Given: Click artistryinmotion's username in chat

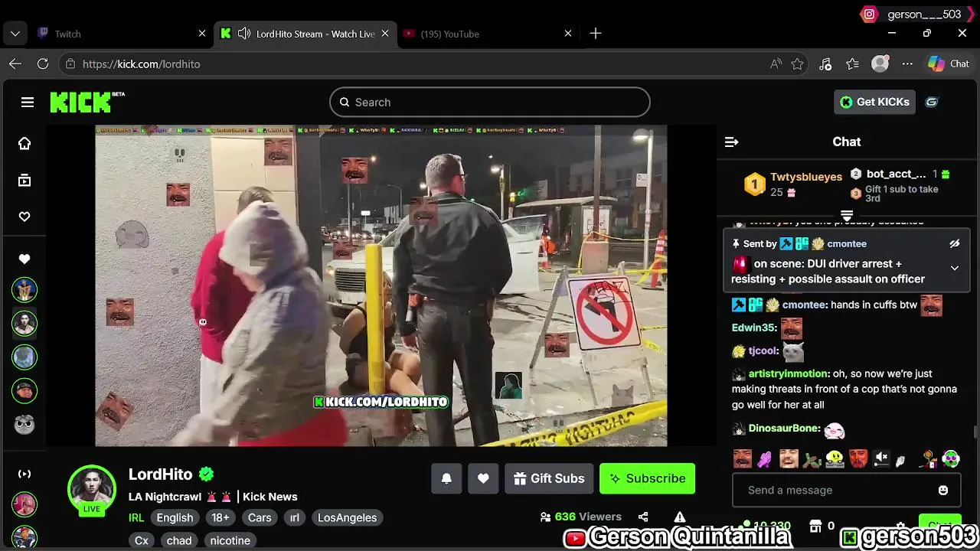Looking at the screenshot, I should (x=789, y=373).
